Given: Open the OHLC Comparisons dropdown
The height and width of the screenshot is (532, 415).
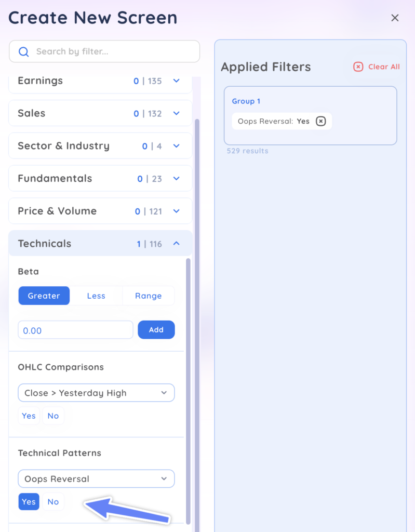Looking at the screenshot, I should point(96,393).
